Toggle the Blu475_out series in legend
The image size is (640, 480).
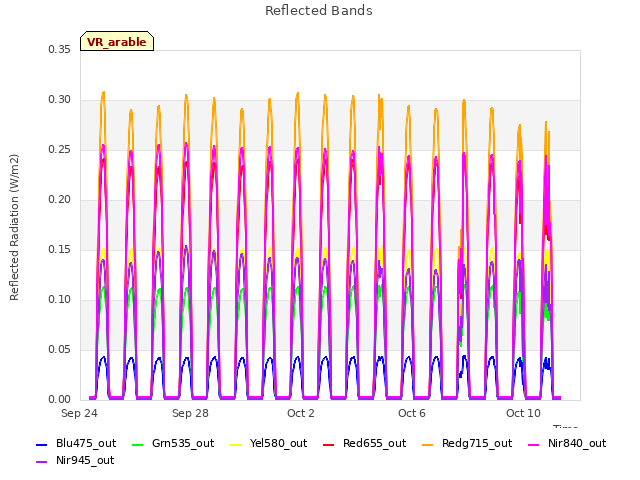(x=76, y=443)
